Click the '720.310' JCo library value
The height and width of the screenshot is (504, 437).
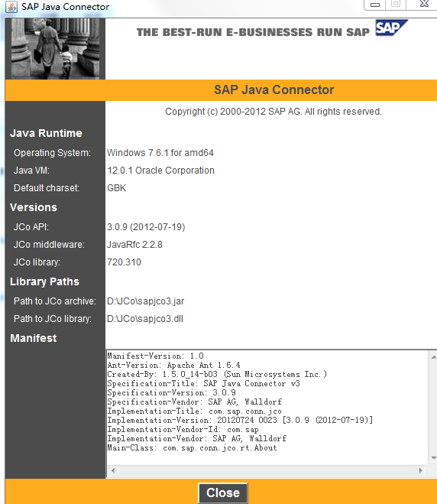click(x=124, y=262)
